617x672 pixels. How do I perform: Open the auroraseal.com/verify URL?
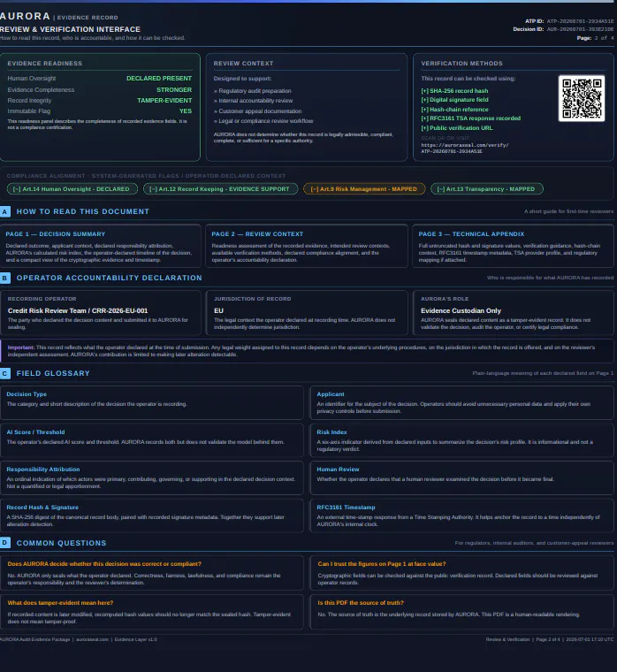[x=464, y=148]
